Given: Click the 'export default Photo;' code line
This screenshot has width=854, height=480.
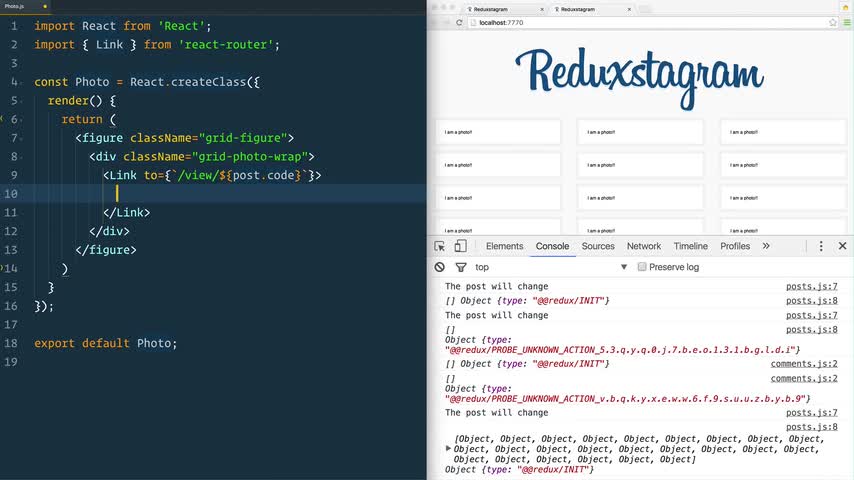Looking at the screenshot, I should pyautogui.click(x=106, y=343).
